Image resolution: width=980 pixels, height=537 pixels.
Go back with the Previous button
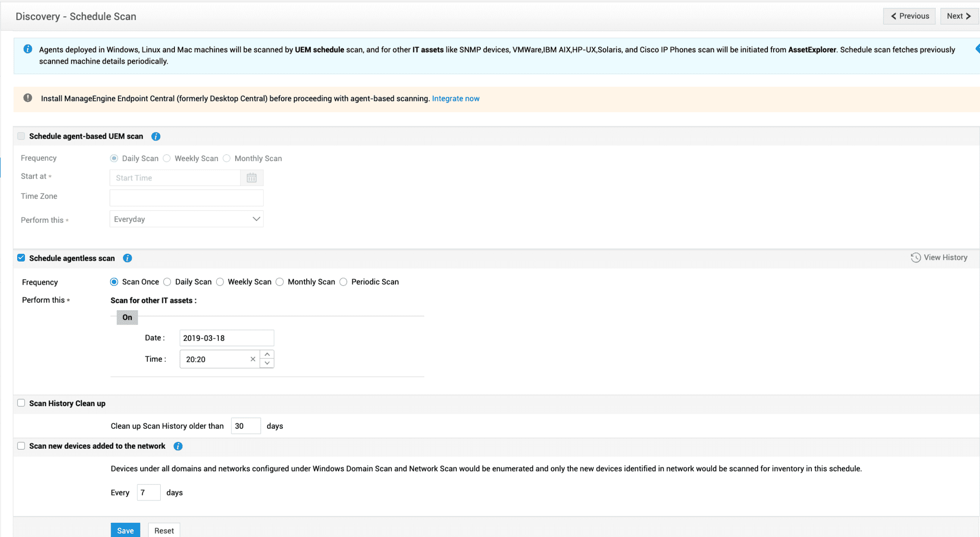pyautogui.click(x=909, y=16)
